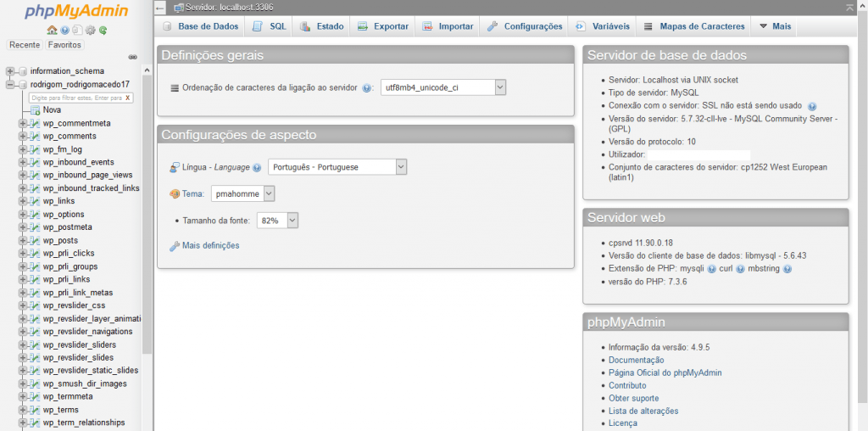Click the help icon after mbstring extension
868x431 pixels.
click(787, 269)
